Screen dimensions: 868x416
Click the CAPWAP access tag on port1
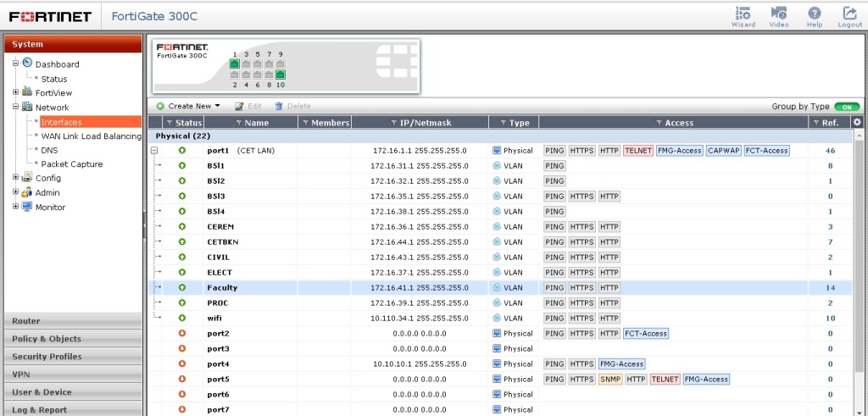(723, 151)
